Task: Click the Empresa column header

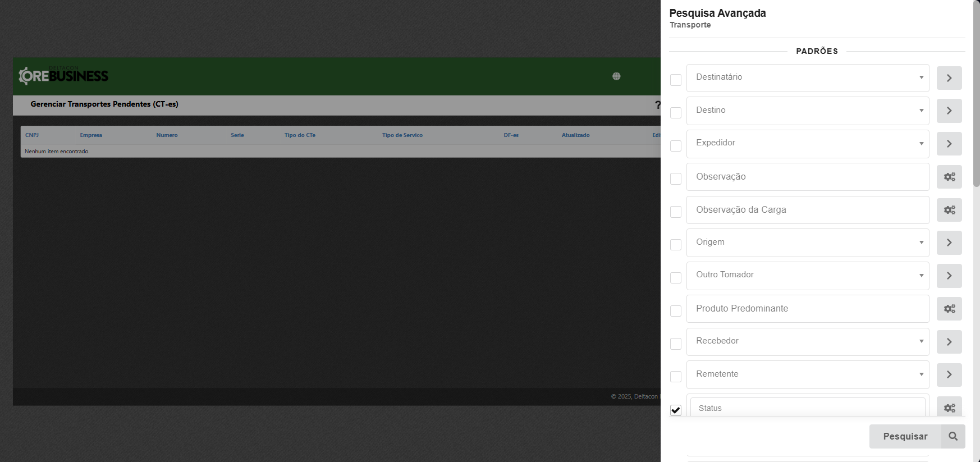Action: tap(91, 135)
